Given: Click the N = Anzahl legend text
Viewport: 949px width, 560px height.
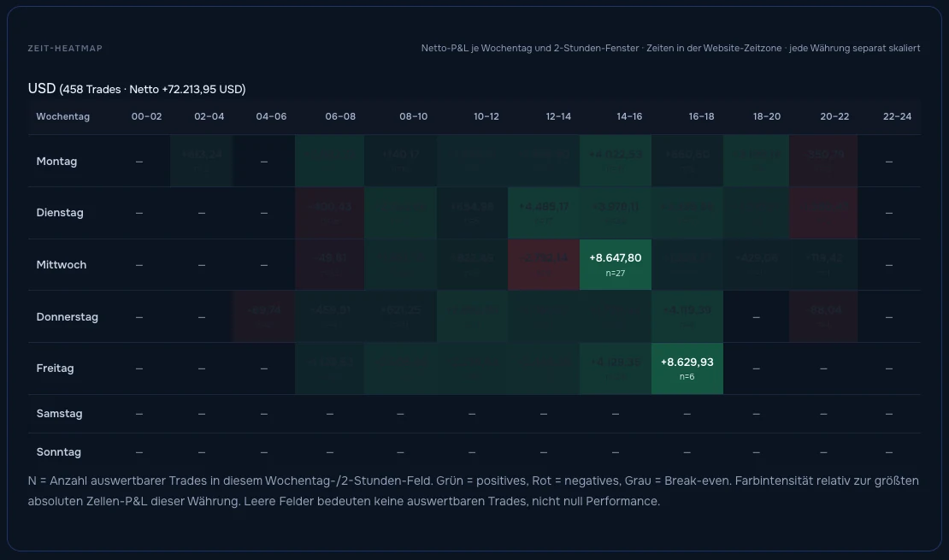Looking at the screenshot, I should (474, 491).
